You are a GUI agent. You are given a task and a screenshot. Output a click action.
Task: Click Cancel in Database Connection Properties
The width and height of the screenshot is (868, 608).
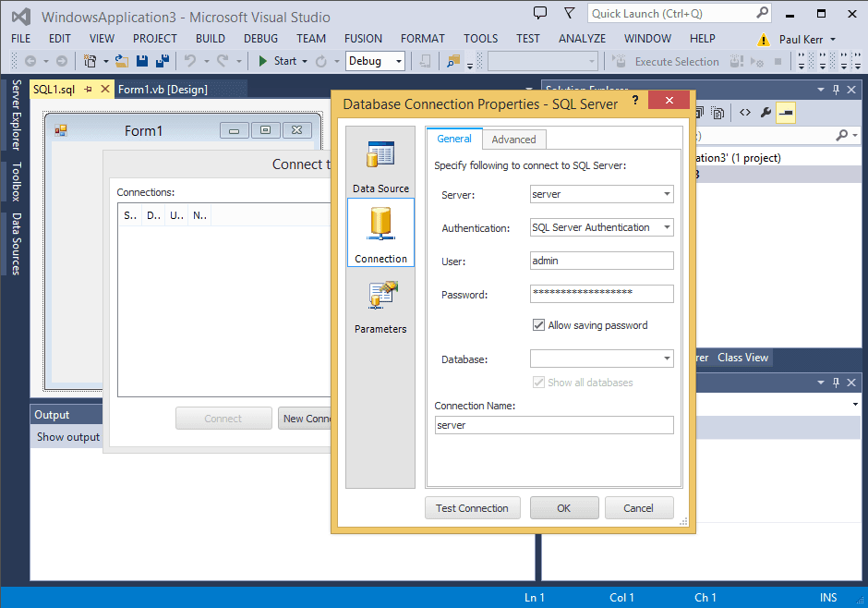tap(639, 508)
